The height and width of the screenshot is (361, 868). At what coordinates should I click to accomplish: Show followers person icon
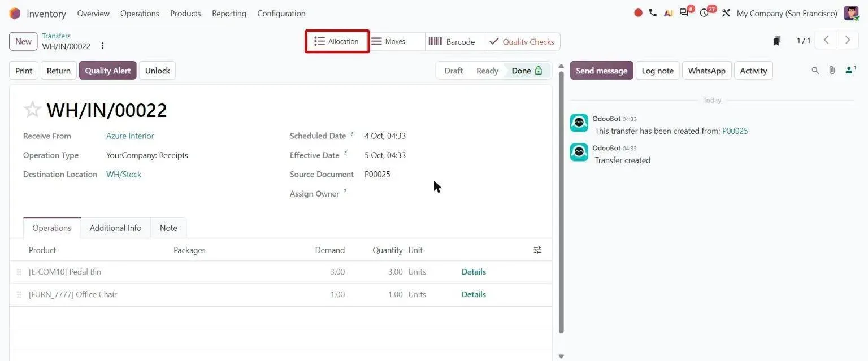[850, 70]
